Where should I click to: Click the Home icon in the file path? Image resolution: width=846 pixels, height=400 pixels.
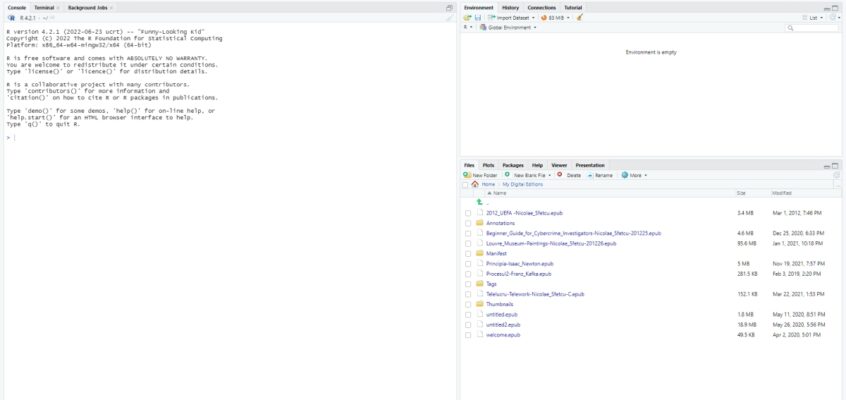click(x=475, y=184)
